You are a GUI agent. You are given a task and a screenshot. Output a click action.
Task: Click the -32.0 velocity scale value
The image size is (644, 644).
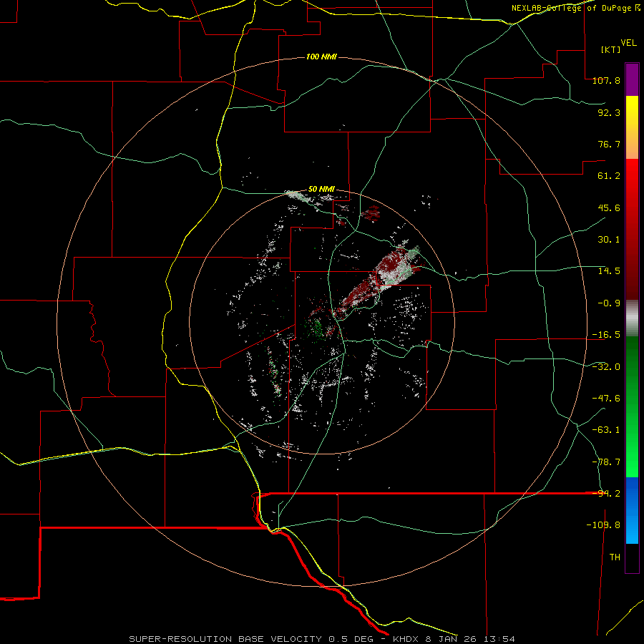tap(606, 367)
